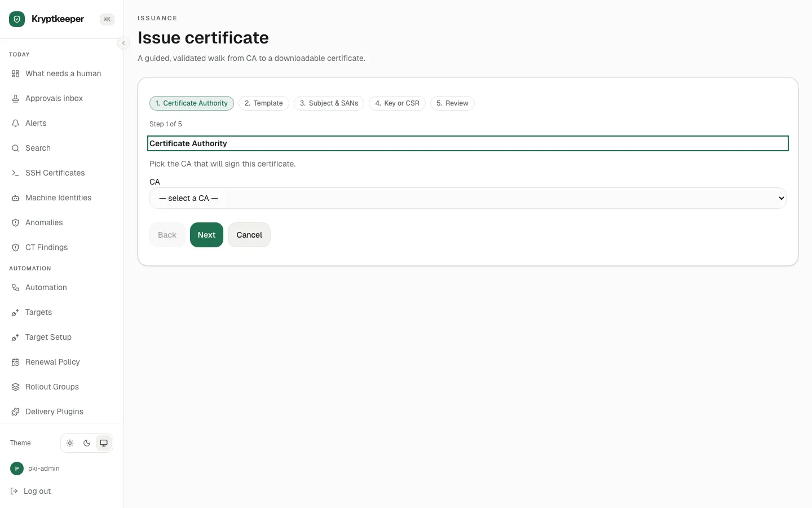812x508 pixels.
Task: Open Alerts from sidebar
Action: click(x=62, y=124)
